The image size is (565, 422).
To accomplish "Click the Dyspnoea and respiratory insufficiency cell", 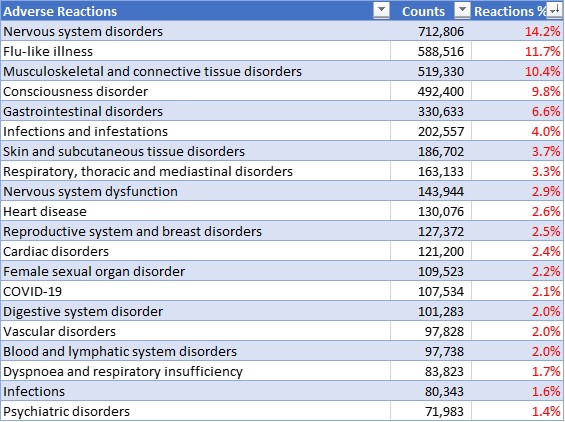I will pyautogui.click(x=196, y=371).
